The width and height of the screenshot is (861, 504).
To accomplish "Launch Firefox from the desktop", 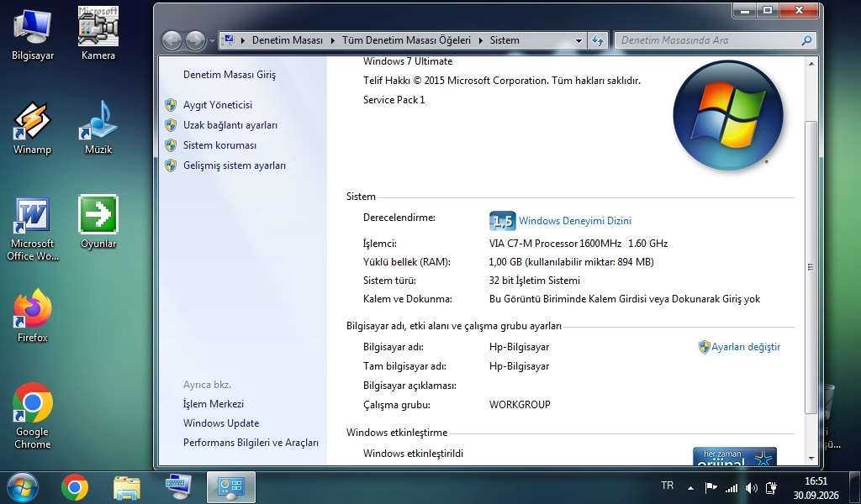I will click(x=33, y=317).
